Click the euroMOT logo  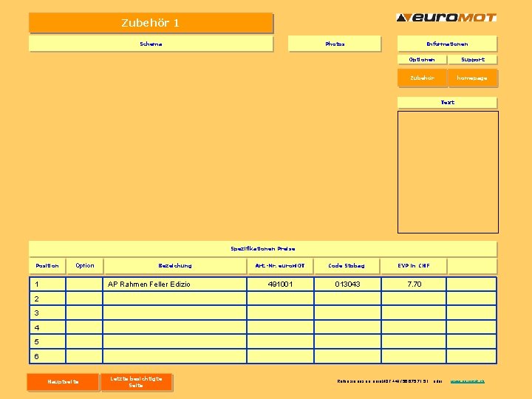tap(446, 18)
